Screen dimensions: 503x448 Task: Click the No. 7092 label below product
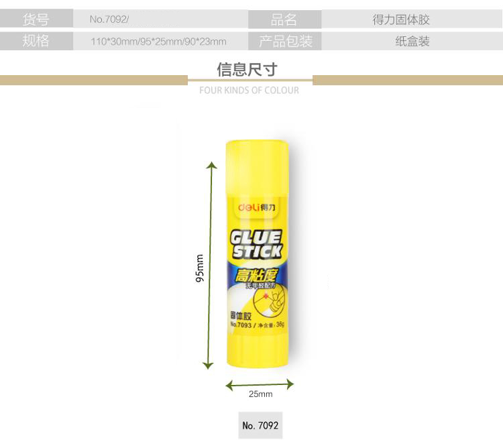pos(260,426)
